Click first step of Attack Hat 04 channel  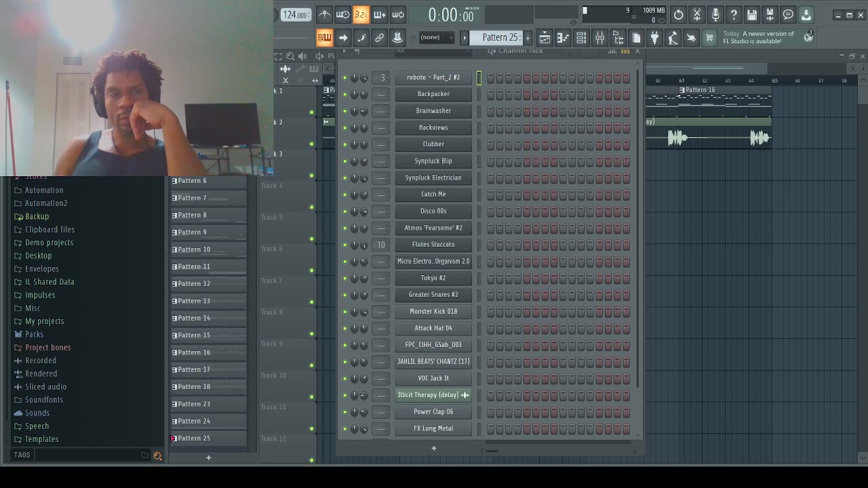coord(491,328)
